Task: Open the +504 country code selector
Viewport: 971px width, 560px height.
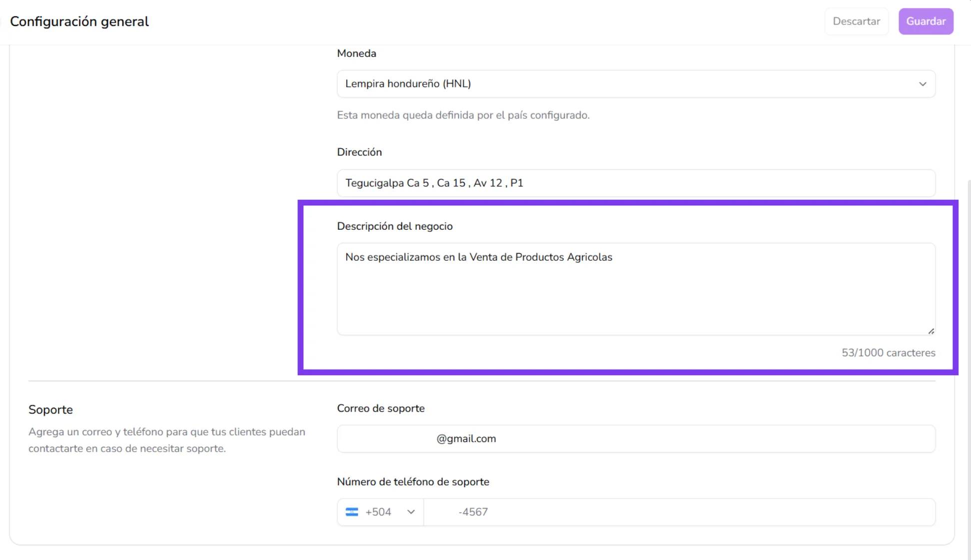Action: [x=380, y=512]
